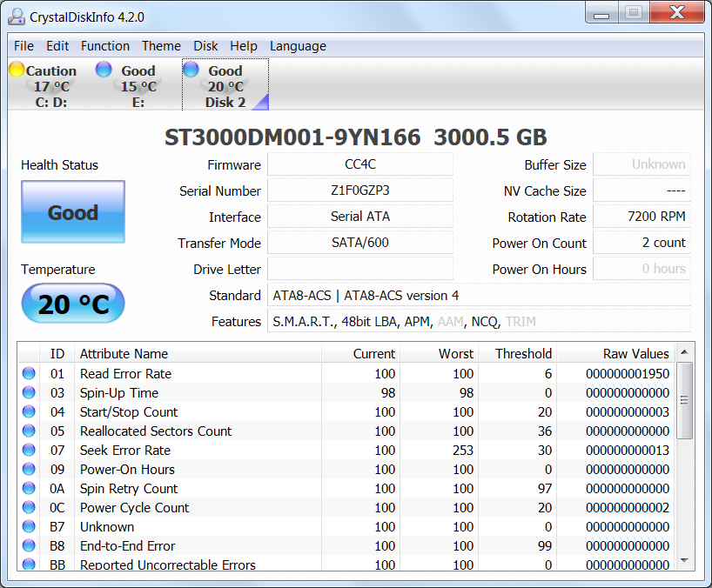Viewport: 712px width, 588px height.
Task: Click the attribute list scrollbar thumb
Action: [x=684, y=400]
